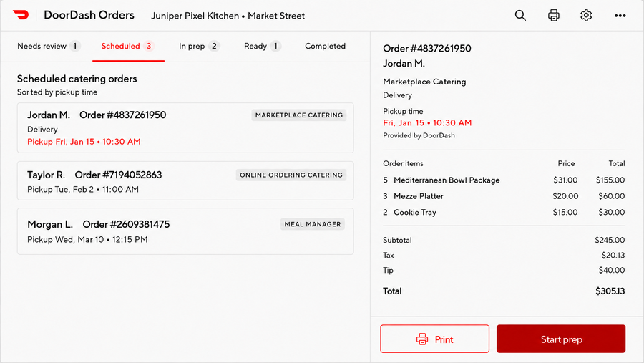
Task: Click the $30.00 item total
Action: [612, 212]
